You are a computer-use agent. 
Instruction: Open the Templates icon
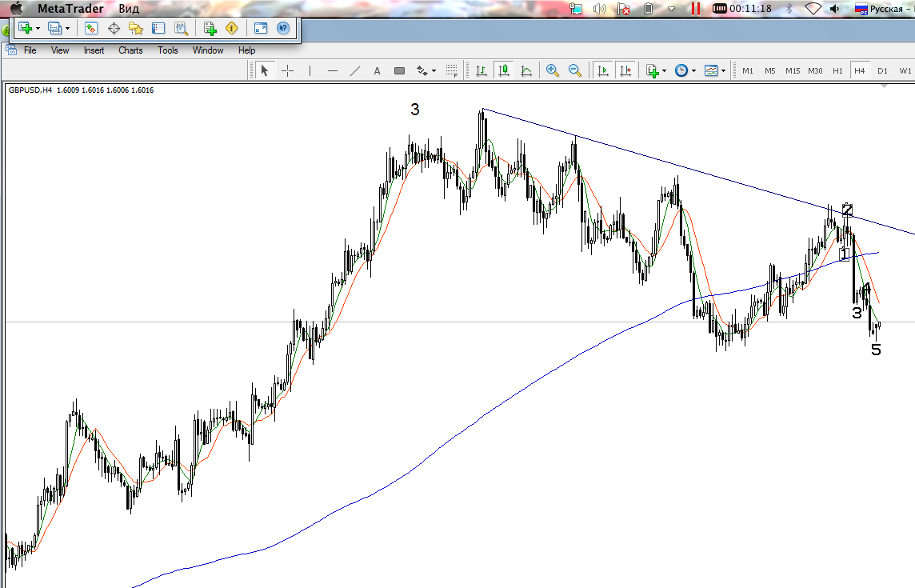point(711,70)
